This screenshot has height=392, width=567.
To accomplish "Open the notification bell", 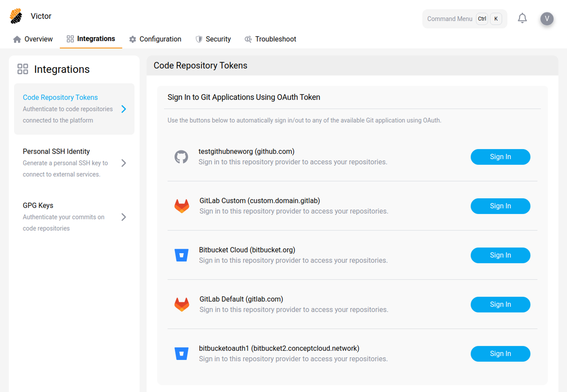I will (522, 18).
